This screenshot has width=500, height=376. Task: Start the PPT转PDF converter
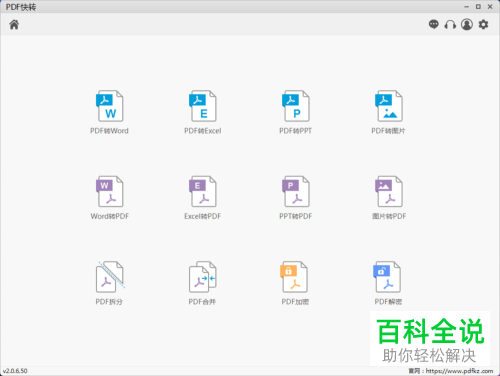(296, 198)
